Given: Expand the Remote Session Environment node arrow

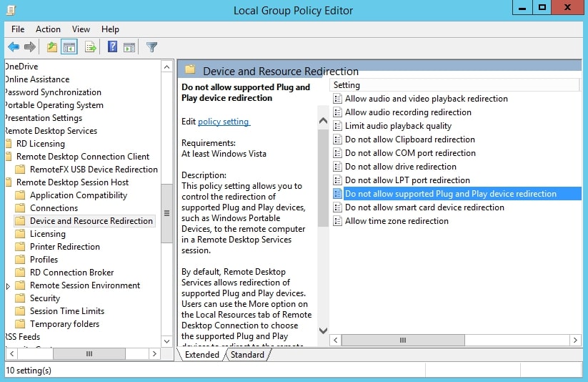Looking at the screenshot, I should 9,285.
